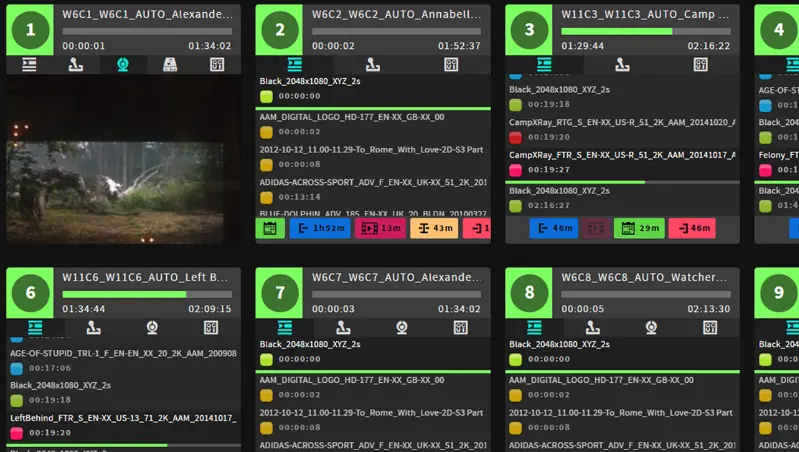Switch to the playlist tab on screen 3
Screen dimensions: 799x452
click(543, 65)
